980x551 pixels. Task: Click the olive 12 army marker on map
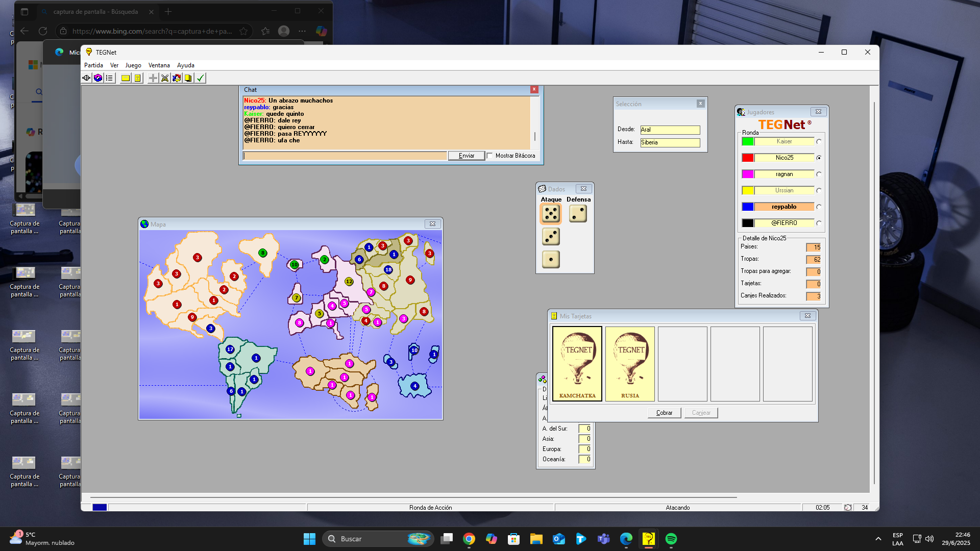349,281
